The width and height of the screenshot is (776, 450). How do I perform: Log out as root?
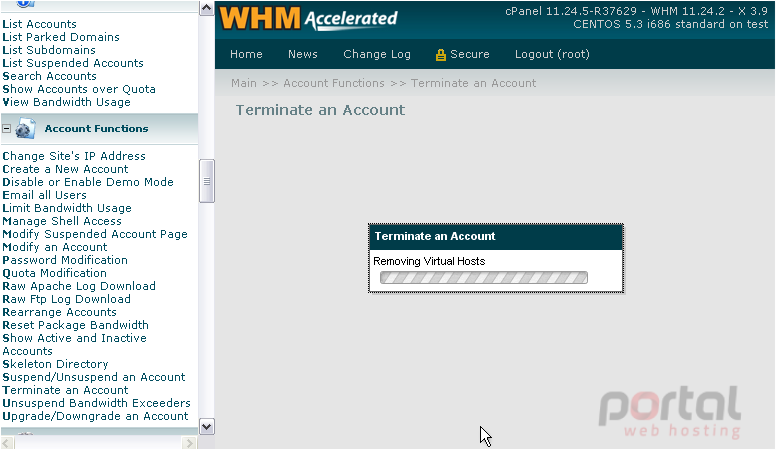pyautogui.click(x=552, y=54)
